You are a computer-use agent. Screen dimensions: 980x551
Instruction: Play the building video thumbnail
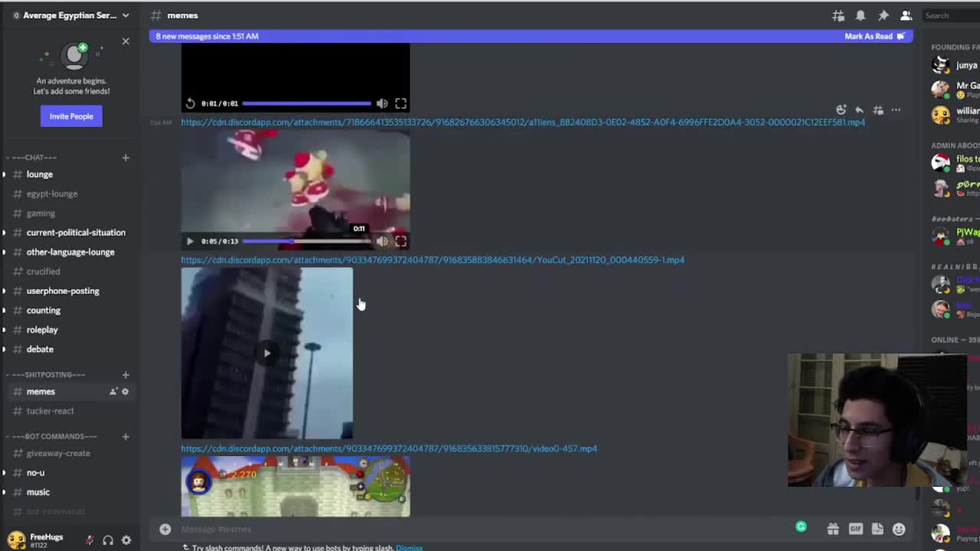pyautogui.click(x=266, y=353)
